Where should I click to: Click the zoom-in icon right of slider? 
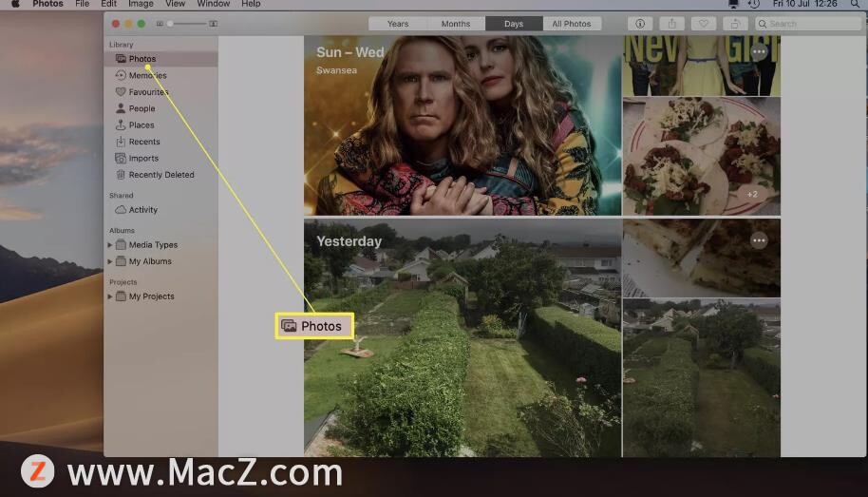tap(213, 24)
